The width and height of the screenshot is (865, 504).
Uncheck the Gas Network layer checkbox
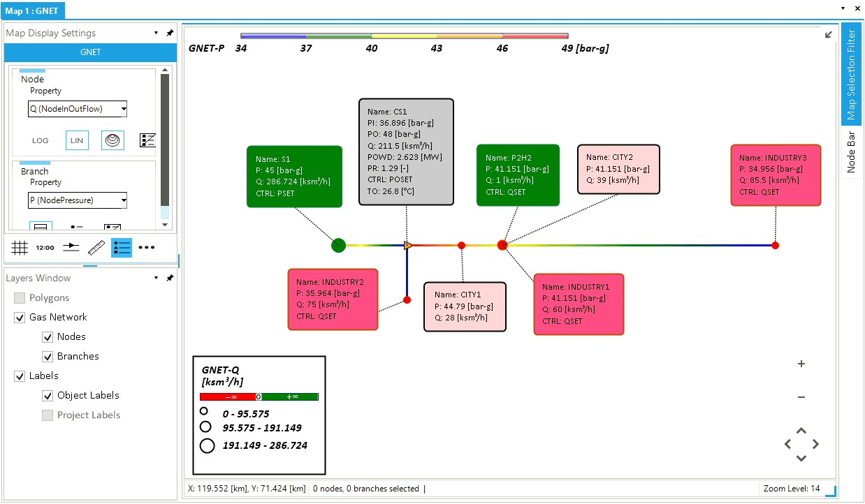point(20,318)
